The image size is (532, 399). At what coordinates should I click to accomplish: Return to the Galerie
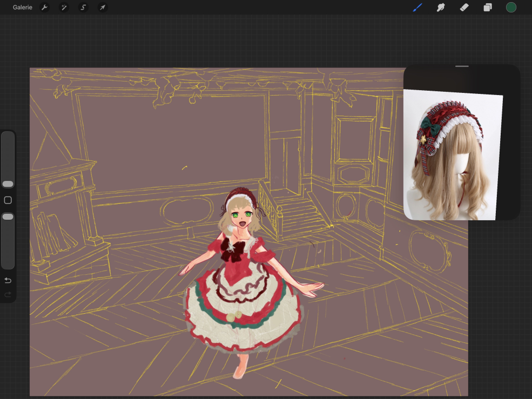[x=23, y=8]
